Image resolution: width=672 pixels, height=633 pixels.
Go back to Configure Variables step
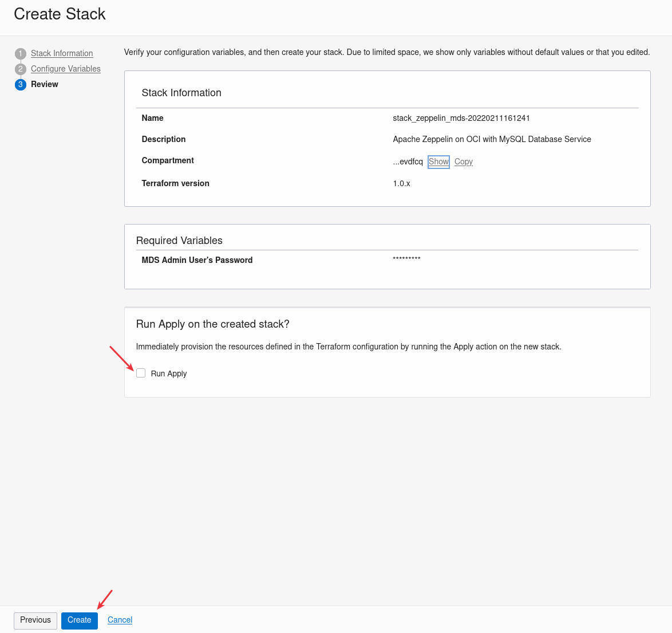click(66, 69)
